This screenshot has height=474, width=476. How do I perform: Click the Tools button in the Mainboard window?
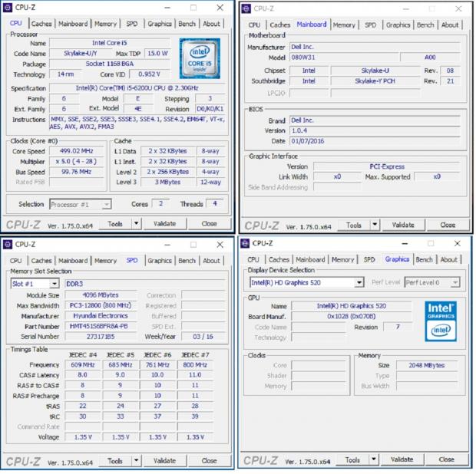354,225
